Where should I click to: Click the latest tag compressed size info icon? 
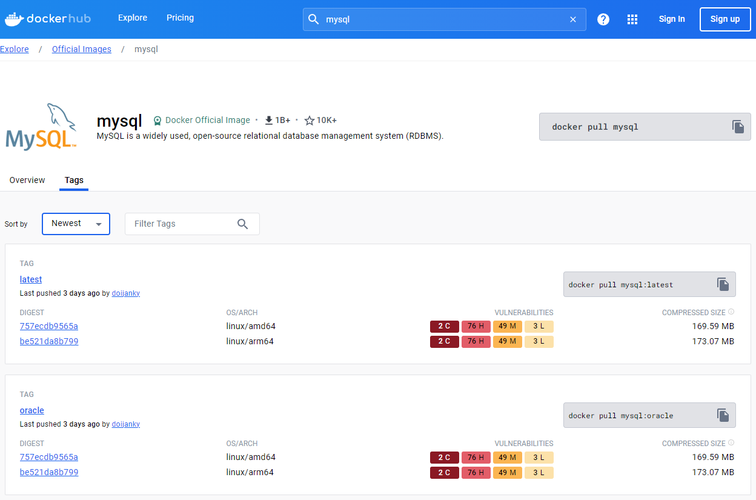[x=731, y=312]
